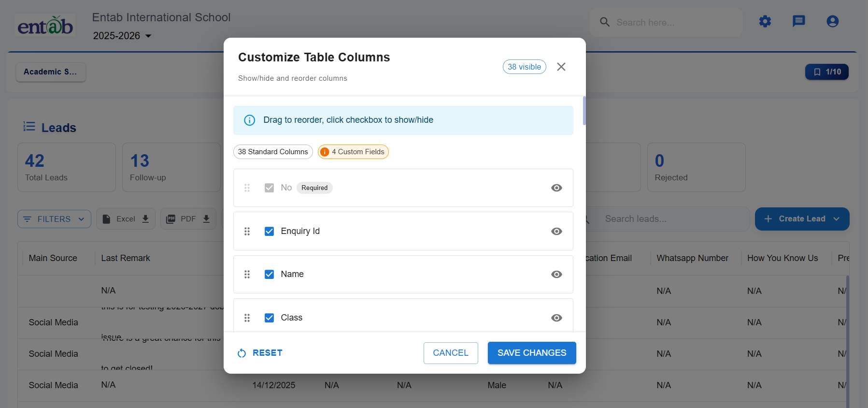Expand the 2025-2026 academic year dropdown
This screenshot has height=408, width=868.
click(x=148, y=36)
